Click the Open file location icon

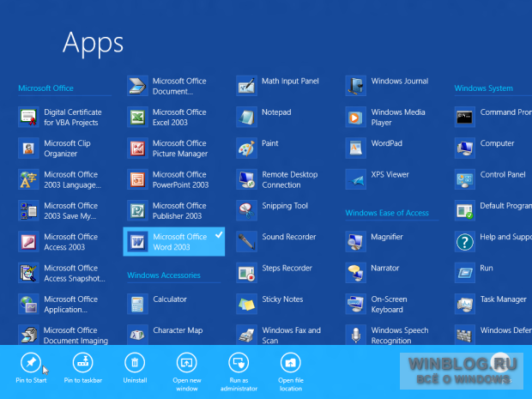(290, 363)
